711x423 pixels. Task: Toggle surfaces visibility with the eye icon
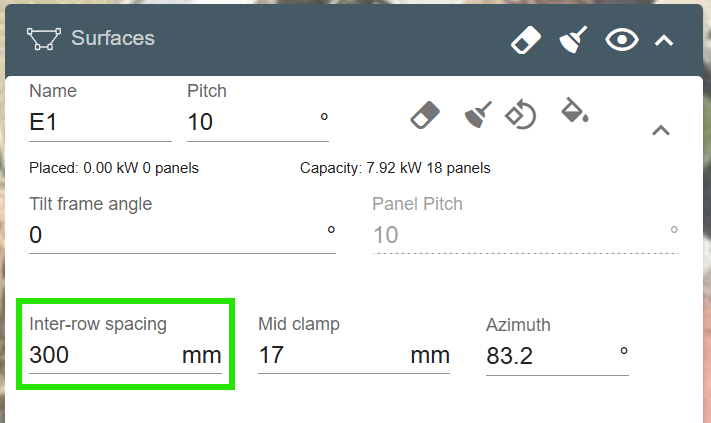pyautogui.click(x=622, y=40)
